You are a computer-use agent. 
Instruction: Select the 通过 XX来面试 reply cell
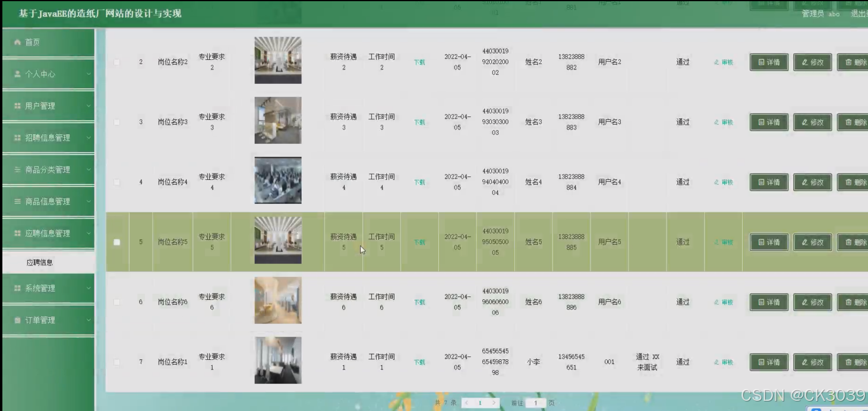(x=648, y=362)
